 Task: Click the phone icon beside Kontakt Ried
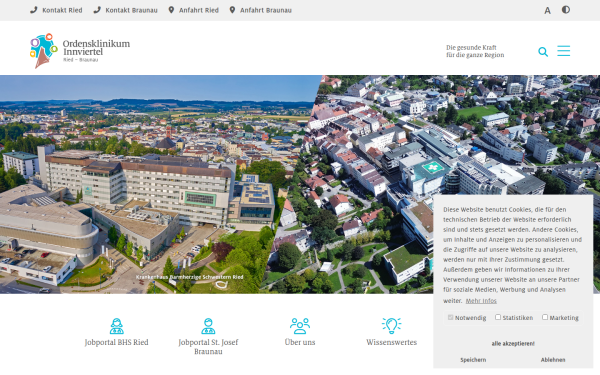point(34,10)
